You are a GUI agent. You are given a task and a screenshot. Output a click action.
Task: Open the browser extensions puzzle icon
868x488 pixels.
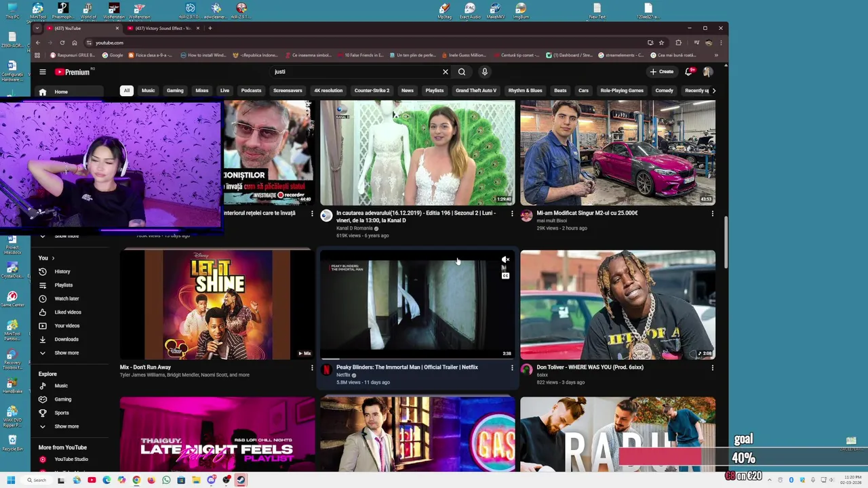[679, 43]
